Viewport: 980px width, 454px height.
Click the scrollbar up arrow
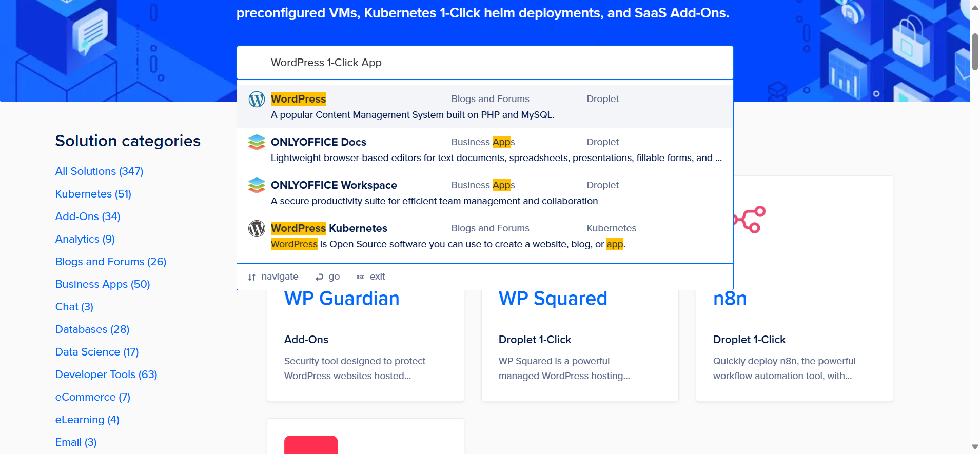tap(975, 7)
